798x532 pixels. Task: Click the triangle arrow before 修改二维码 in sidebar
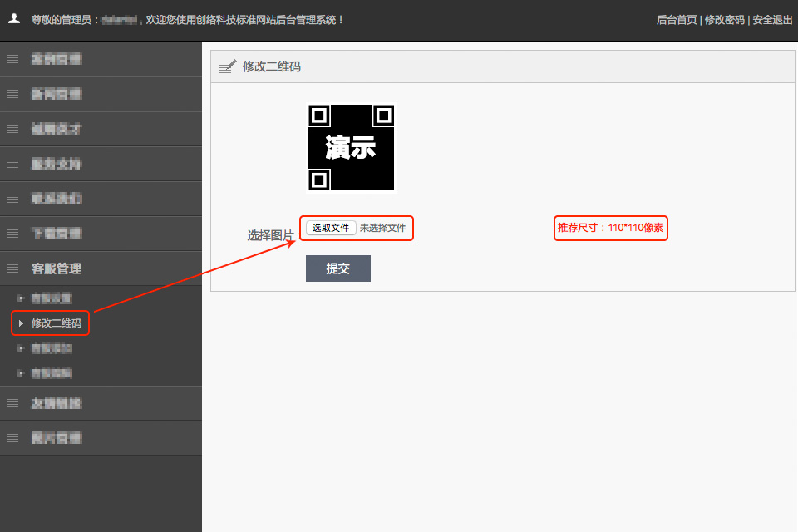21,323
